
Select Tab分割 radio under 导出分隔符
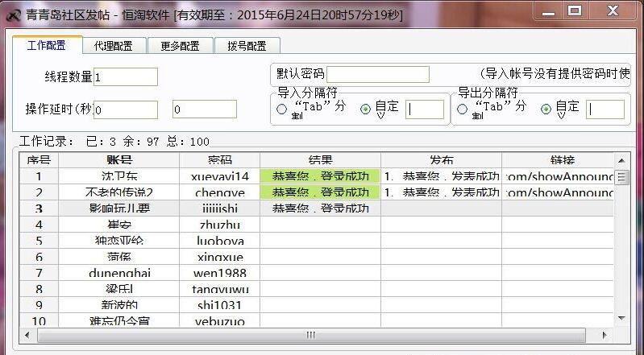click(463, 109)
